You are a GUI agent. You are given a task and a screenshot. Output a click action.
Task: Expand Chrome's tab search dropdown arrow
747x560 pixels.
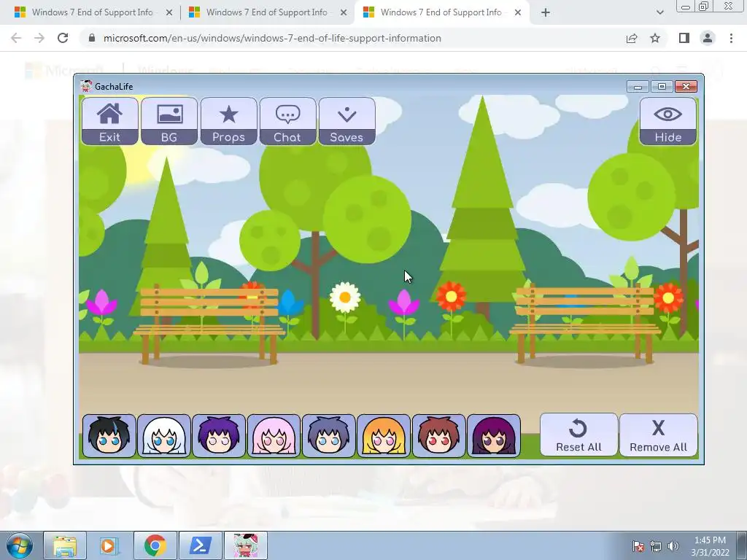(659, 13)
